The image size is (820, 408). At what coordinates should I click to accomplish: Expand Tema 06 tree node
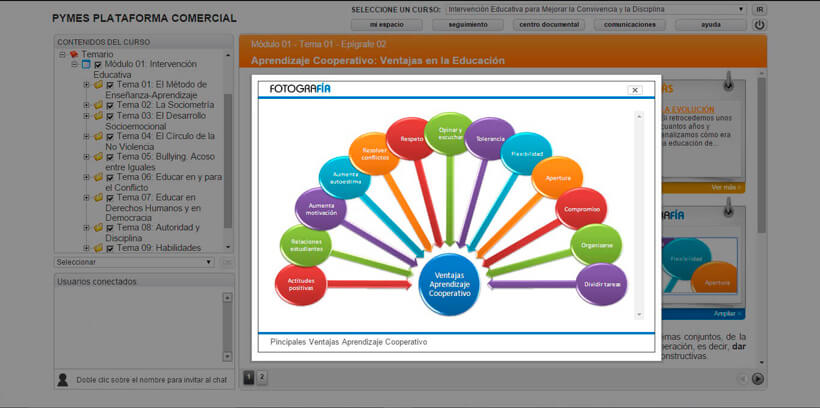pyautogui.click(x=86, y=177)
